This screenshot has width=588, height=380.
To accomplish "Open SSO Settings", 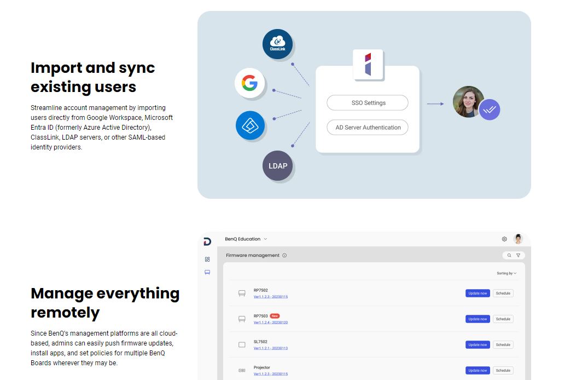I will pyautogui.click(x=368, y=103).
